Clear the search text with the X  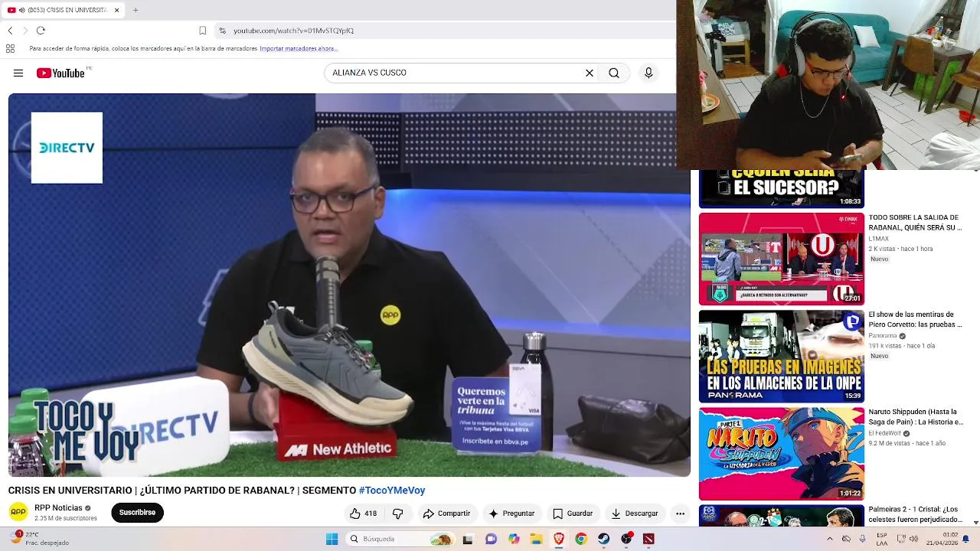[590, 73]
